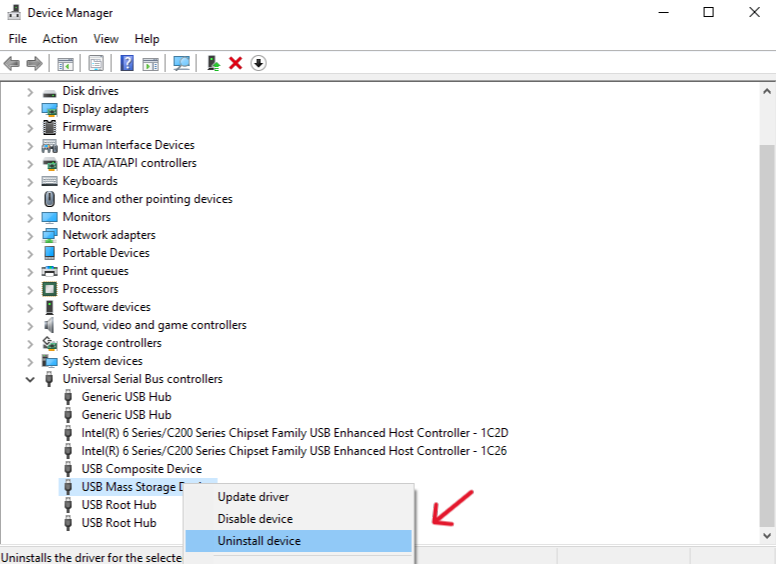Open the Action menu
The image size is (776, 564).
coord(60,39)
